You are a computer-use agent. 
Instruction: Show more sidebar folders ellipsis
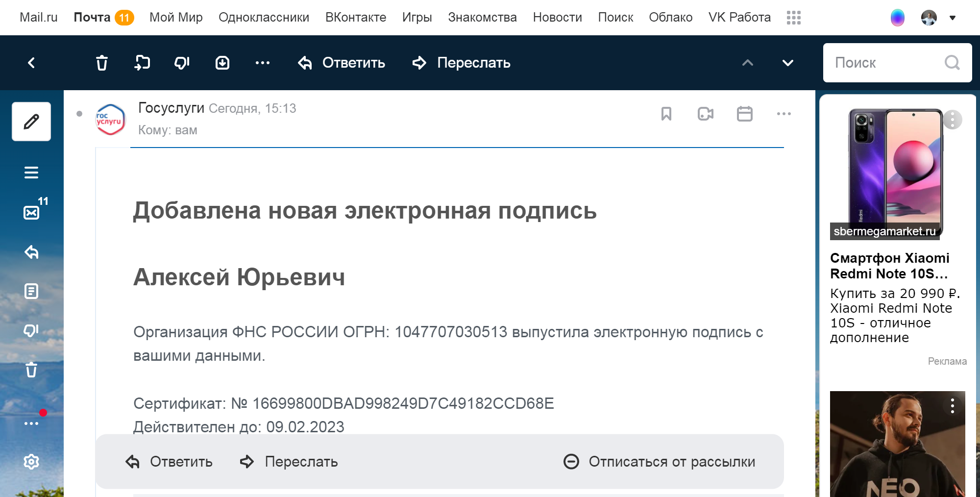[31, 423]
